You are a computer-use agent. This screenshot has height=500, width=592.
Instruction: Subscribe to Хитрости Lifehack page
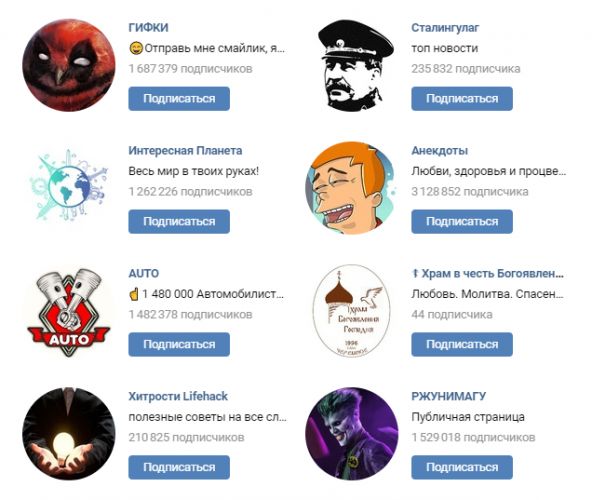[x=179, y=467]
